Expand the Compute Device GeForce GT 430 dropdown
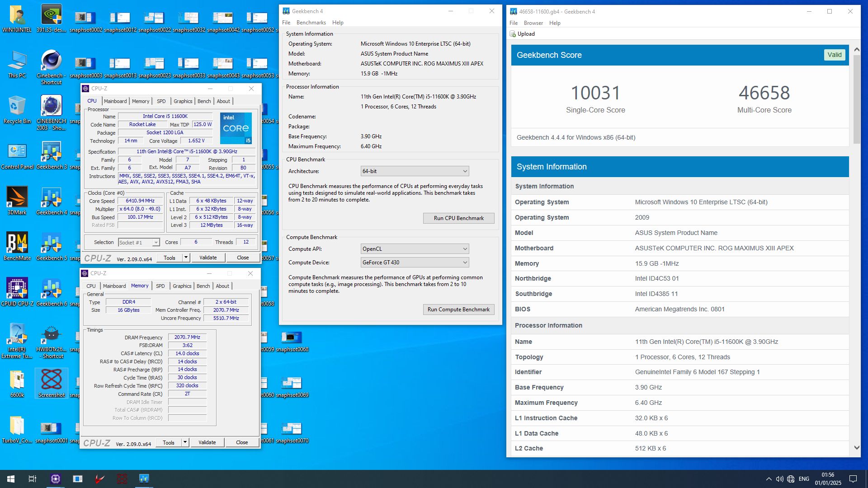 (x=415, y=263)
